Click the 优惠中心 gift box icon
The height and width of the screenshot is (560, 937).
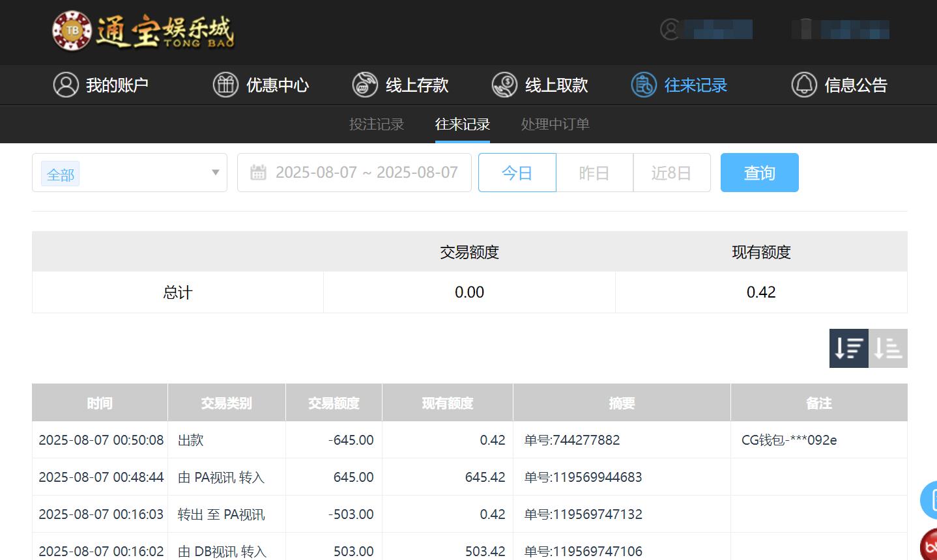pos(225,85)
